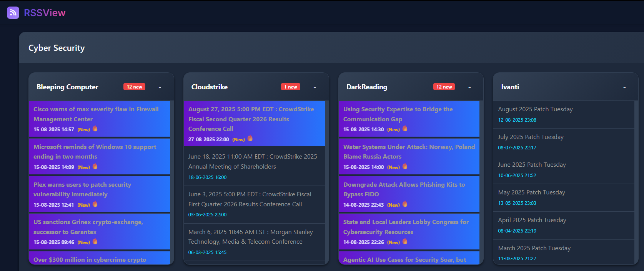Open August 2025 Patch Tuesday article
The image size is (644, 271).
tap(535, 109)
